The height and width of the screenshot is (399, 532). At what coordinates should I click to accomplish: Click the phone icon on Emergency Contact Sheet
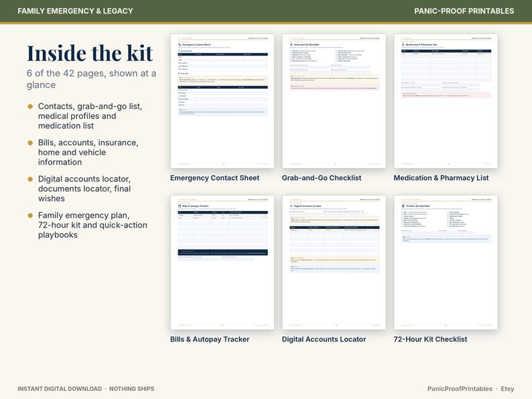tap(180, 44)
